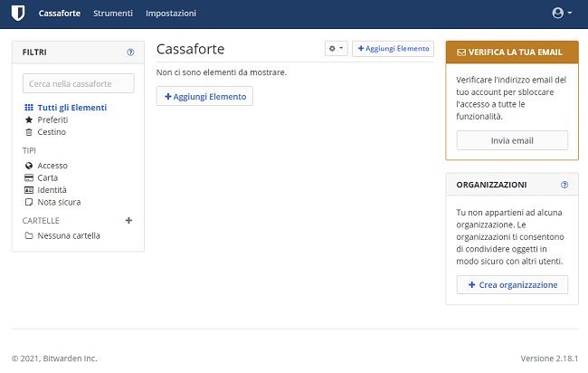This screenshot has height=373, width=588.
Task: Focus the 'Cerca nella cassaforte' search field
Action: pos(79,83)
